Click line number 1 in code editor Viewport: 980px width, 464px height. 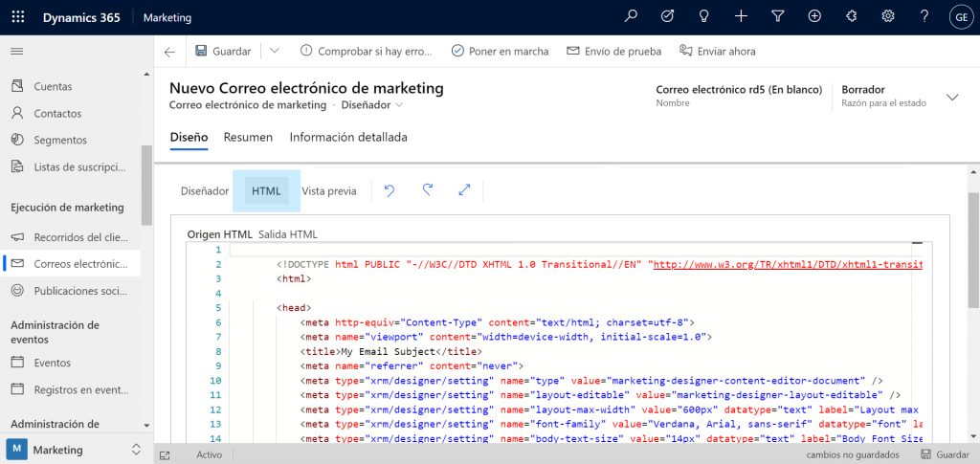(218, 250)
